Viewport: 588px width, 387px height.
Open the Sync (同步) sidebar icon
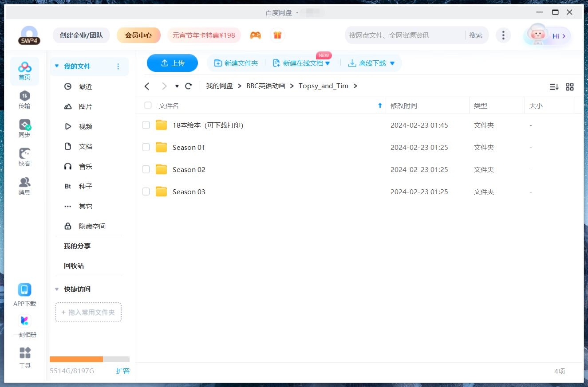point(24,128)
